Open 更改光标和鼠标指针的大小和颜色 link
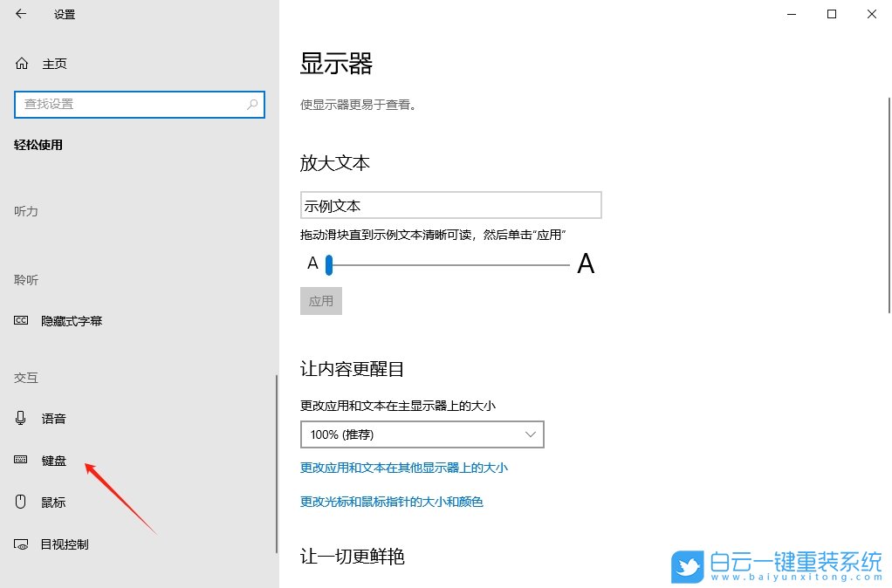The image size is (892, 588). pos(393,502)
